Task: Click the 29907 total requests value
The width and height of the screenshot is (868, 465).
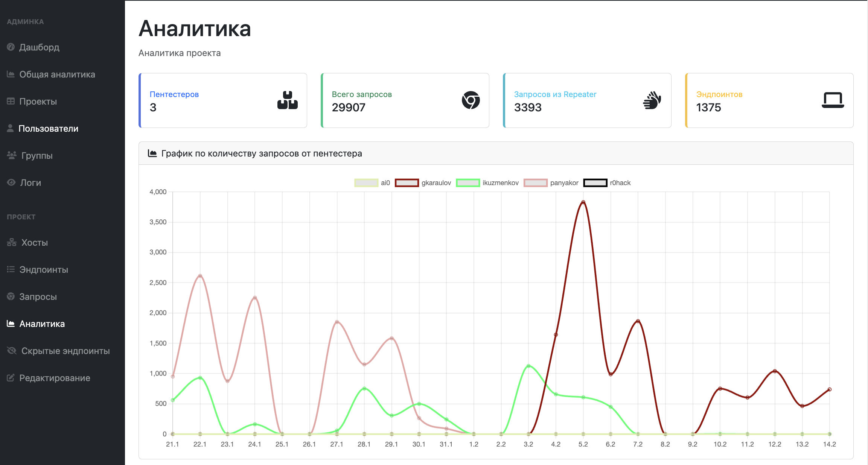Action: click(x=349, y=108)
